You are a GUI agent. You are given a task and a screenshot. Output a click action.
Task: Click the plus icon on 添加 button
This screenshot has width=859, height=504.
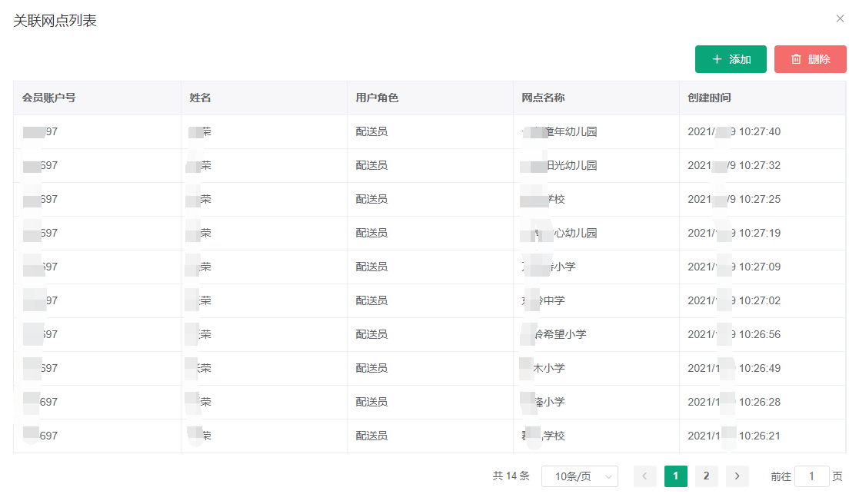(x=717, y=59)
